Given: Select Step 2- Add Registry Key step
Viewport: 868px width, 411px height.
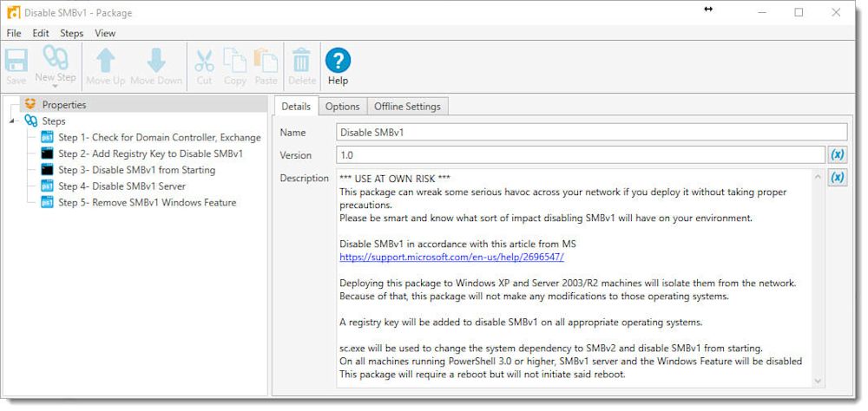Looking at the screenshot, I should [x=150, y=153].
